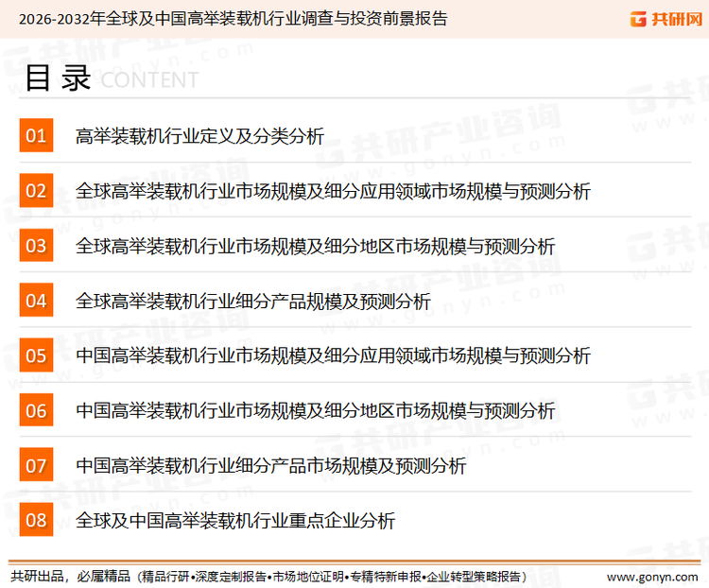
Task: Select the orange 01 chapter badge
Action: 36,135
